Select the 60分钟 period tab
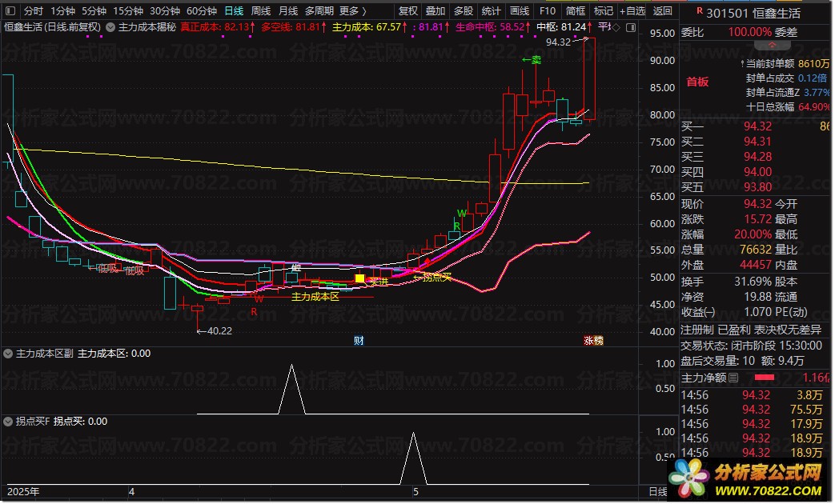Image resolution: width=835 pixels, height=504 pixels. click(x=201, y=10)
